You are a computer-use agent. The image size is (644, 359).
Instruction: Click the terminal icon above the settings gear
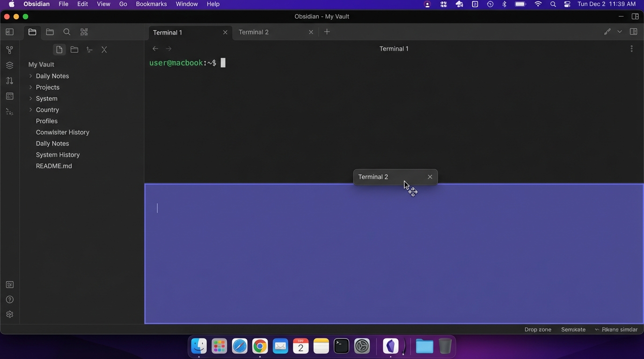[9, 284]
